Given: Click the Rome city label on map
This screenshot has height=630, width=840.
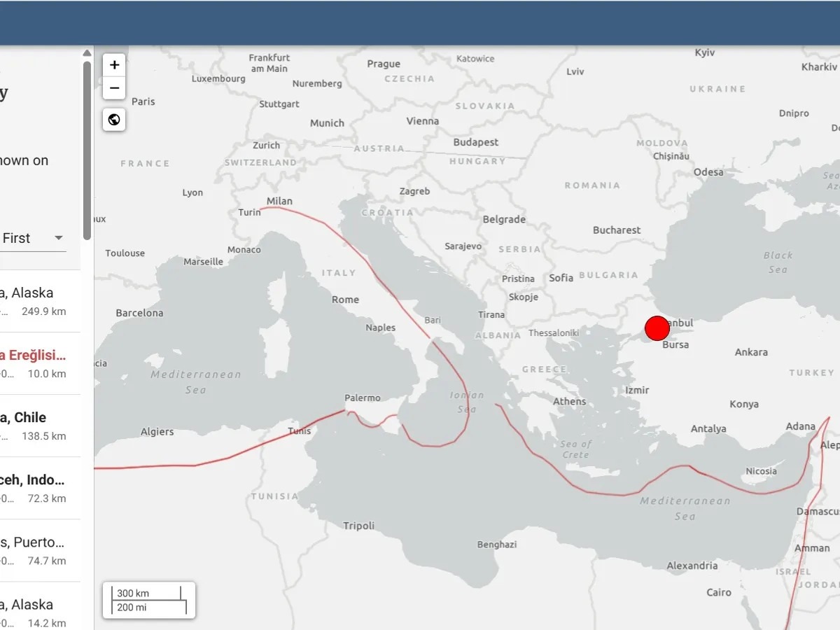Looking at the screenshot, I should pyautogui.click(x=345, y=300).
